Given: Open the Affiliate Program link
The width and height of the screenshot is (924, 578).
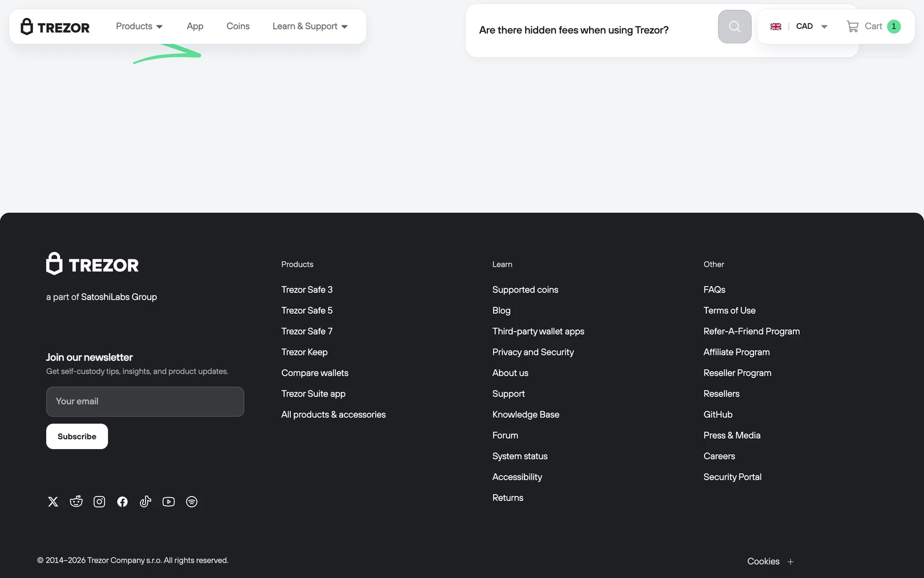Looking at the screenshot, I should pos(736,352).
